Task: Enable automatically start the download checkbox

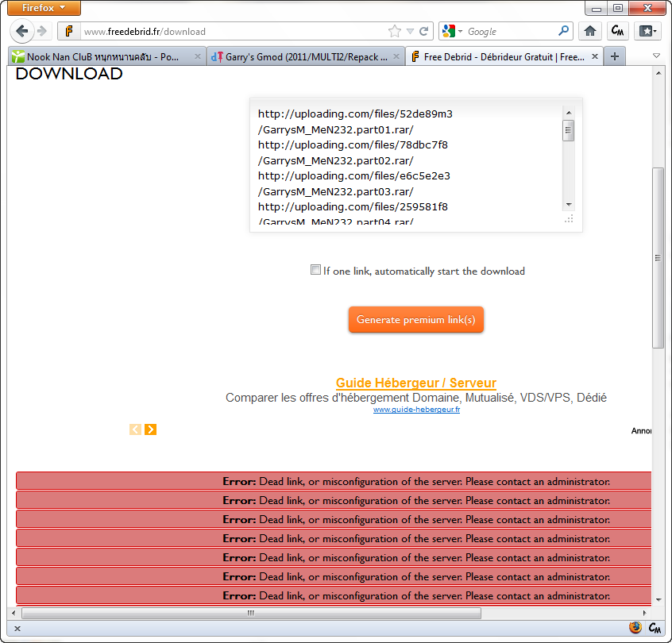Action: click(315, 270)
